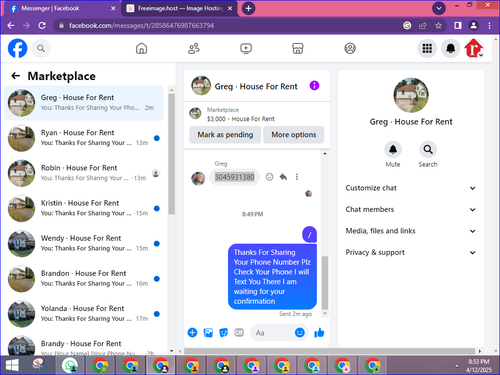The image size is (500, 375).
Task: Click the horizontal page scrollbar
Action: [329, 351]
